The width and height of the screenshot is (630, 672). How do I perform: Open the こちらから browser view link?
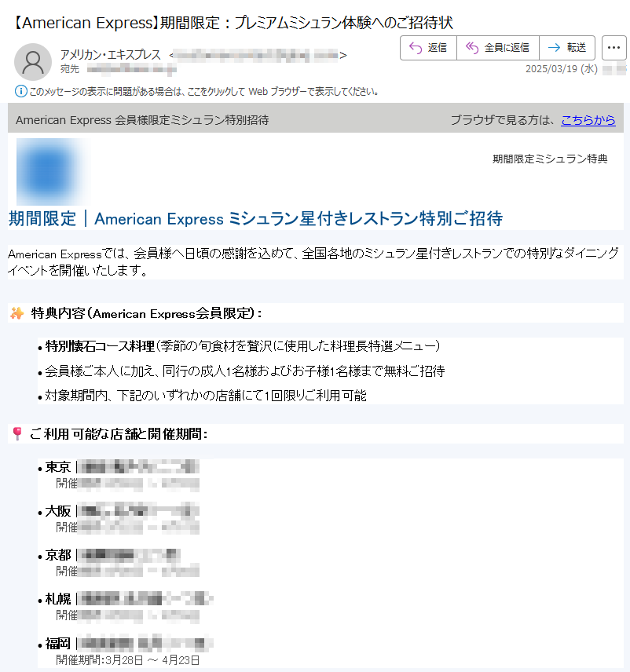tap(588, 120)
